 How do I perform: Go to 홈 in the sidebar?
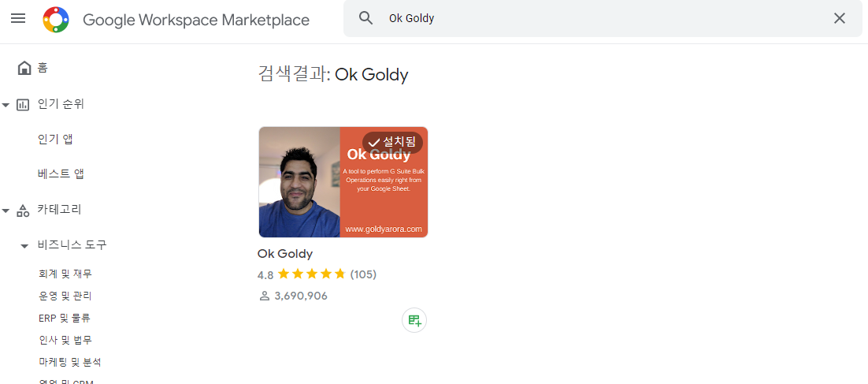click(43, 68)
